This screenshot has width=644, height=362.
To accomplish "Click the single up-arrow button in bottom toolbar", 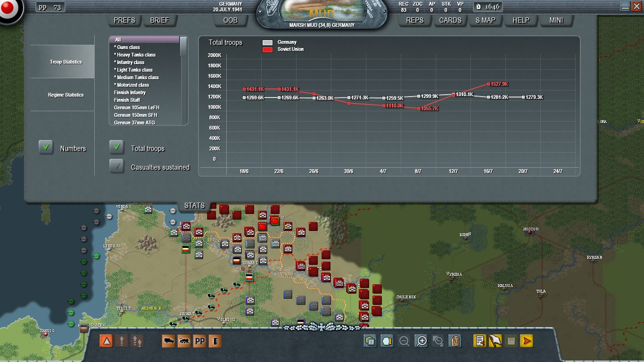I will coord(122,341).
